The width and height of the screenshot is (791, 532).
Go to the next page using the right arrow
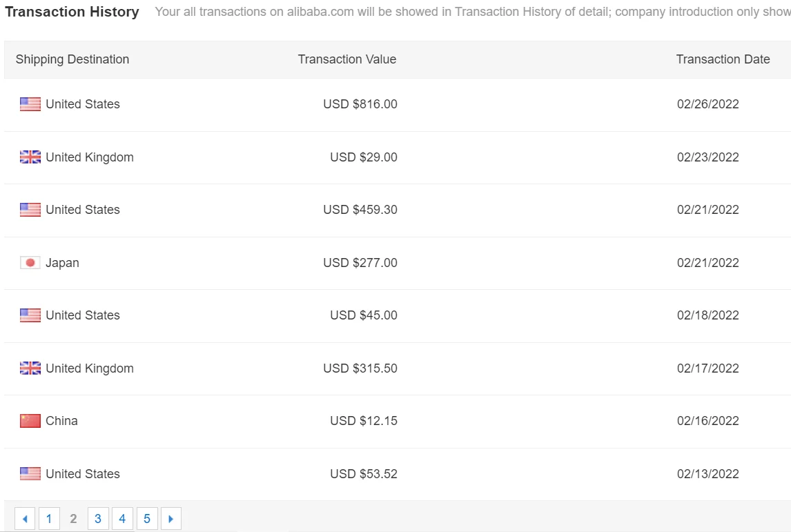click(x=171, y=519)
